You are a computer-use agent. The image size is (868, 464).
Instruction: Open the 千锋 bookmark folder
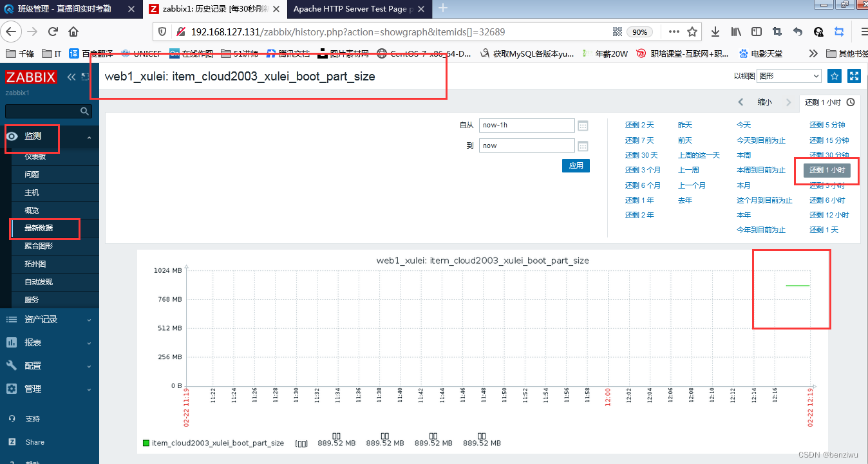pos(20,53)
